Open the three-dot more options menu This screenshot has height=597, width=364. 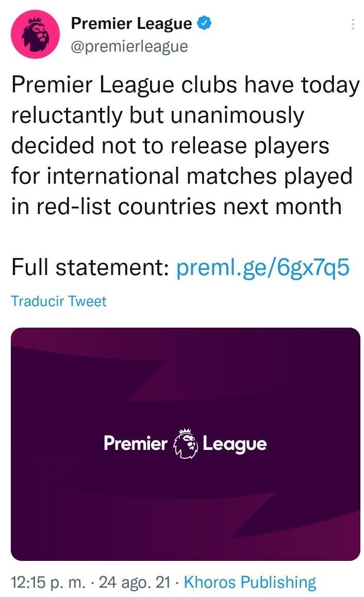(353, 24)
